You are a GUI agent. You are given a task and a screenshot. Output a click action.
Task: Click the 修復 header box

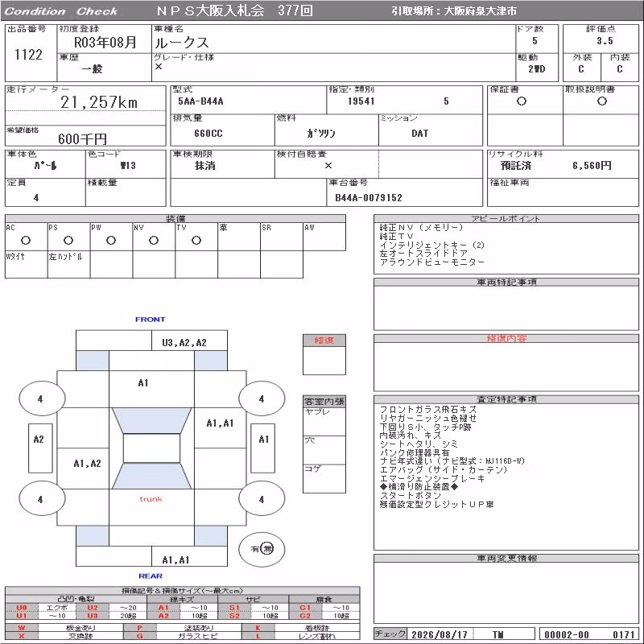[x=324, y=341]
